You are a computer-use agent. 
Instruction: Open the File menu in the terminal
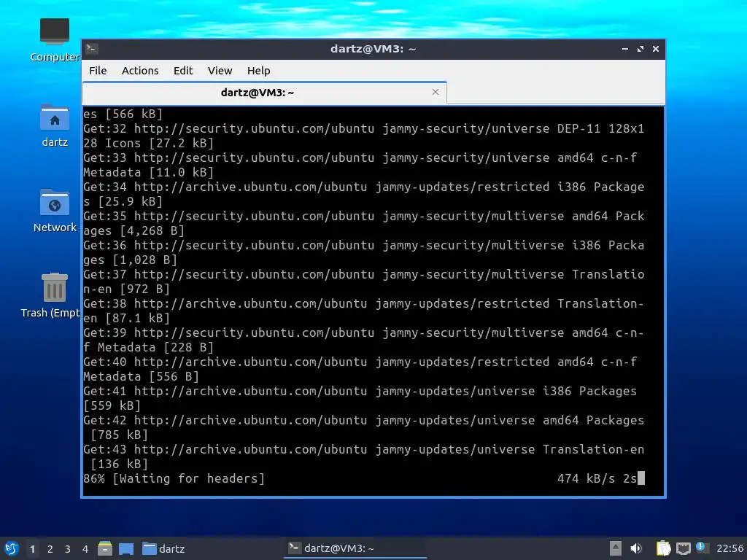pos(98,71)
